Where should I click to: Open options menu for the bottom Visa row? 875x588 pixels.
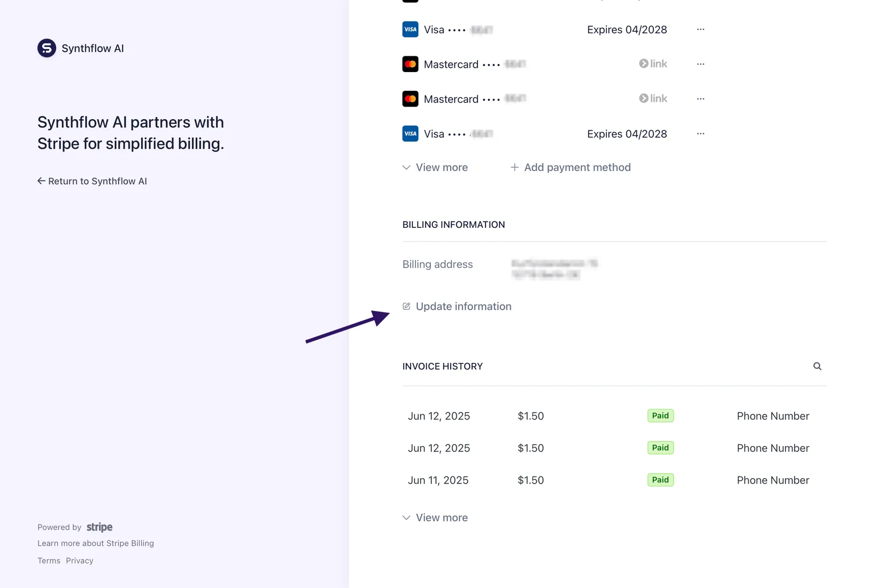point(701,133)
